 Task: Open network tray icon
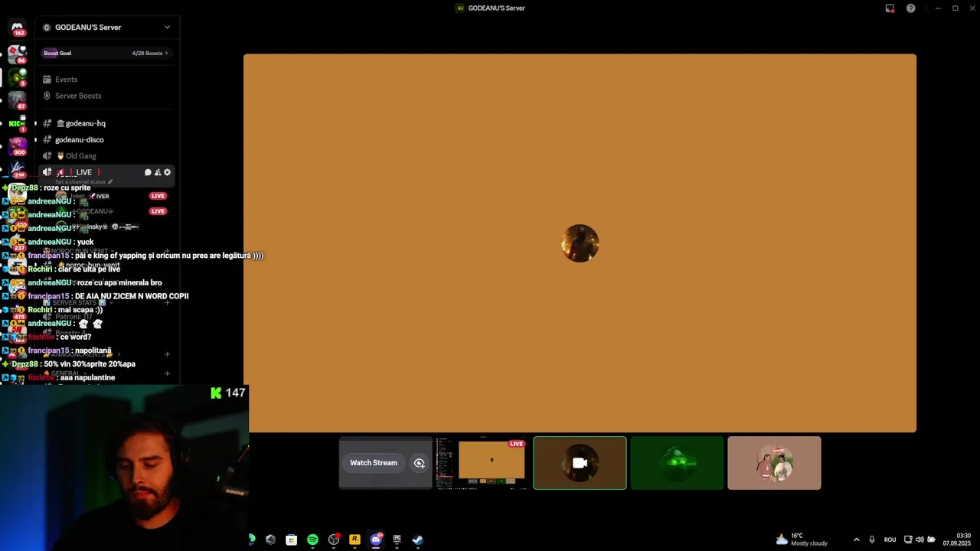908,540
